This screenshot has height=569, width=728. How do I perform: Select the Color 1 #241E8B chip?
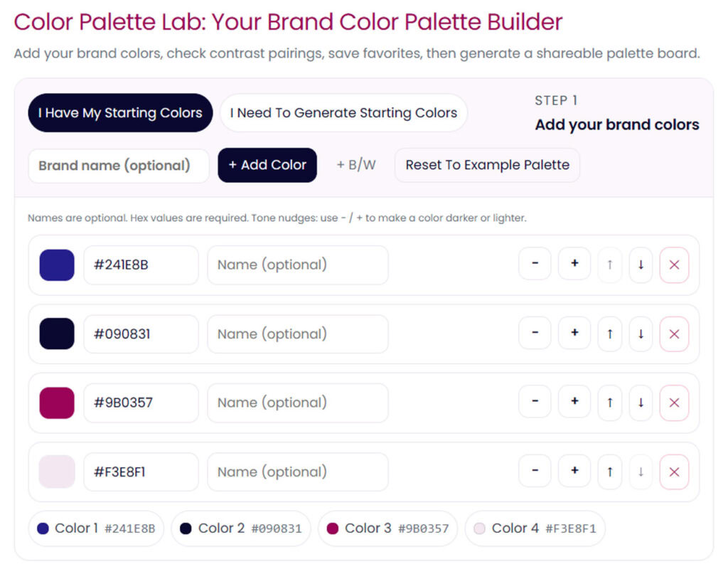(x=96, y=528)
